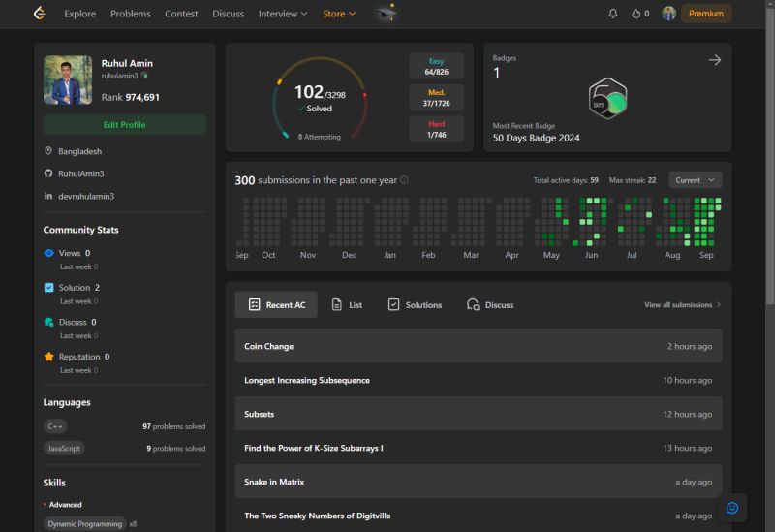Click the Premium button

(705, 14)
